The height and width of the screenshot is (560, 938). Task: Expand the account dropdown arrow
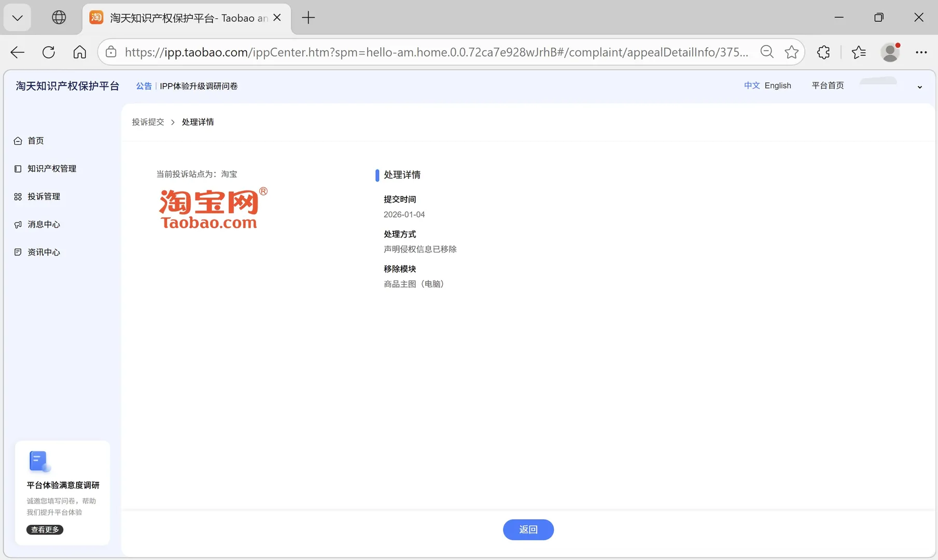(920, 87)
